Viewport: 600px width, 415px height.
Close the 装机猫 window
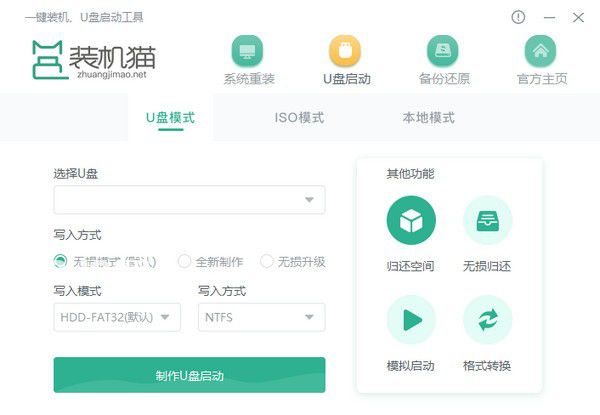(x=578, y=18)
